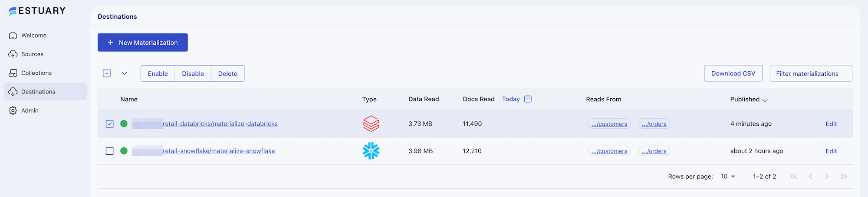The image size is (868, 197).
Task: Open Welcome in the sidebar
Action: tap(45, 35)
